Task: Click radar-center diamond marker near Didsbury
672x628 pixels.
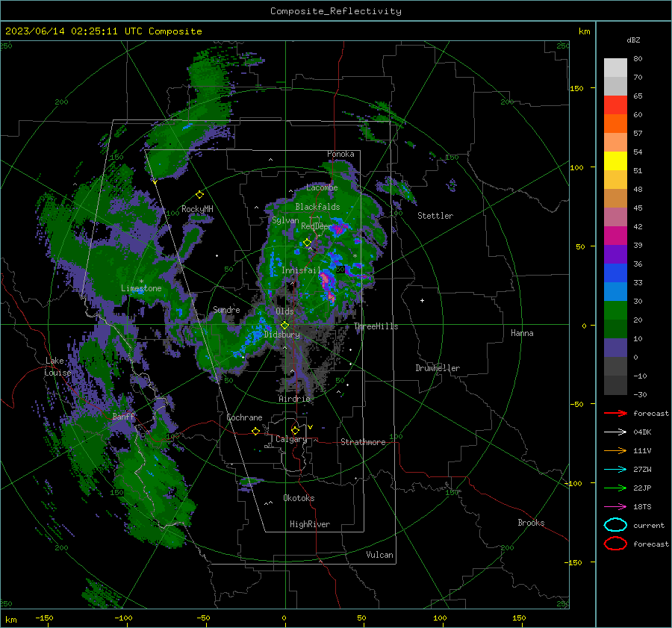Action: pyautogui.click(x=284, y=326)
